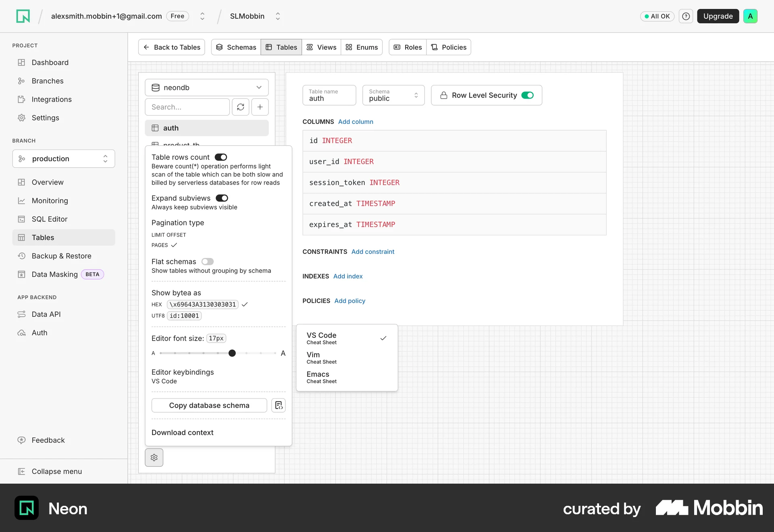Open the user avatar A menu

pyautogui.click(x=750, y=16)
